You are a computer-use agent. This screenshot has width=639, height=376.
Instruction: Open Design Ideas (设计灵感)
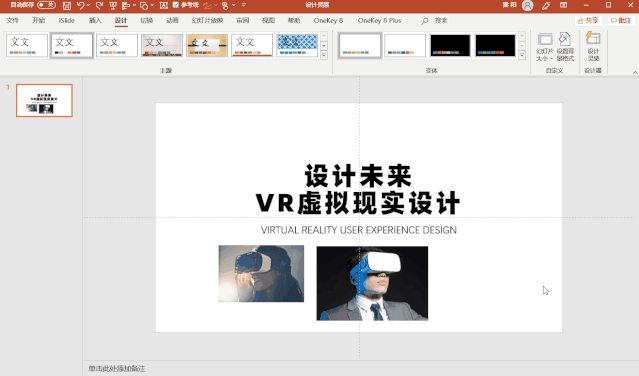click(593, 47)
